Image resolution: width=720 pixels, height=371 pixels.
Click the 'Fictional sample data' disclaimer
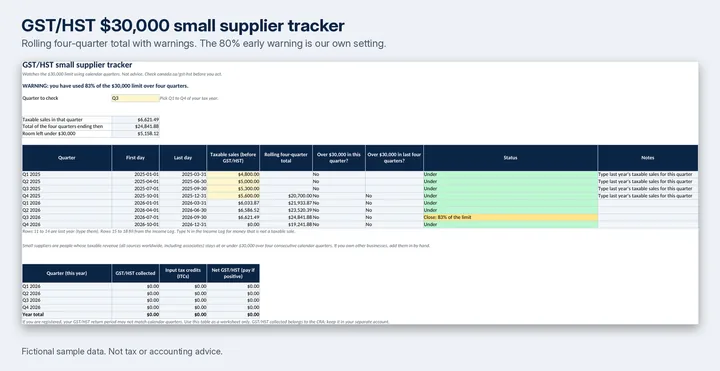pyautogui.click(x=122, y=351)
